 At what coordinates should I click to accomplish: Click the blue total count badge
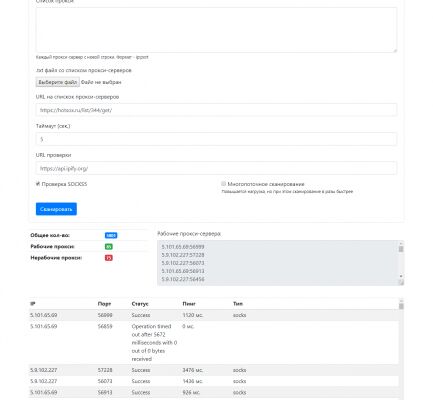(x=111, y=235)
